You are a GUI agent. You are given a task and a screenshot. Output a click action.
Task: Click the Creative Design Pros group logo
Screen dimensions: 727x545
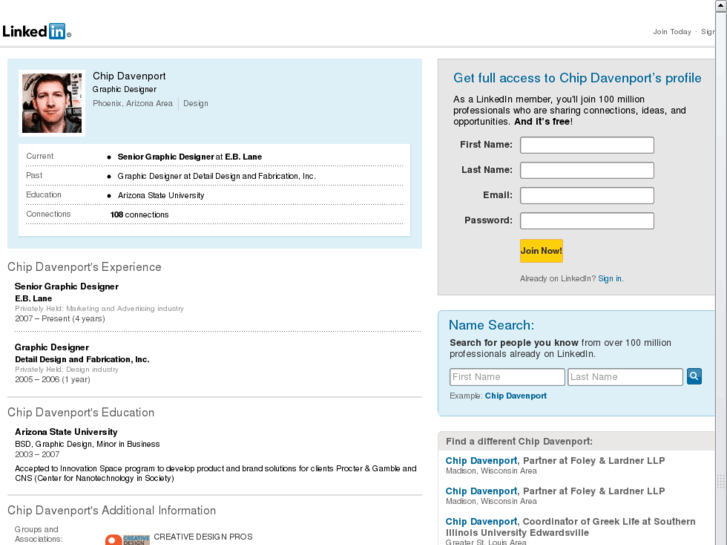128,539
